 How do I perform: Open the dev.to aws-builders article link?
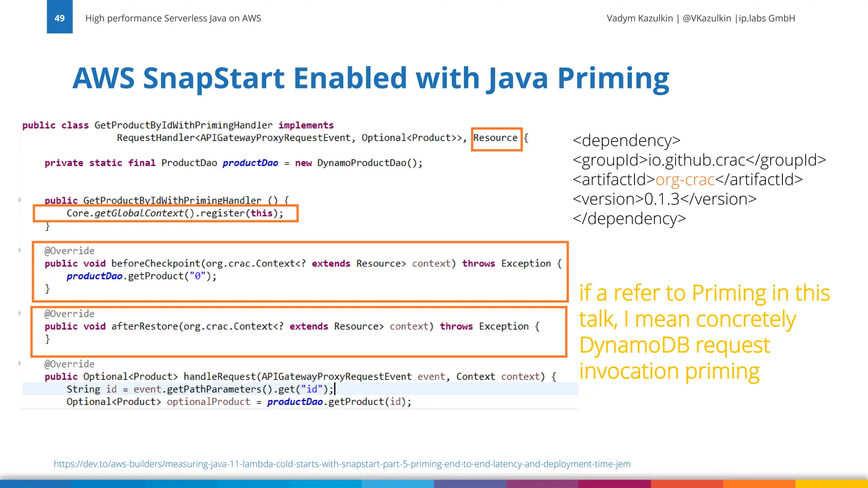342,464
